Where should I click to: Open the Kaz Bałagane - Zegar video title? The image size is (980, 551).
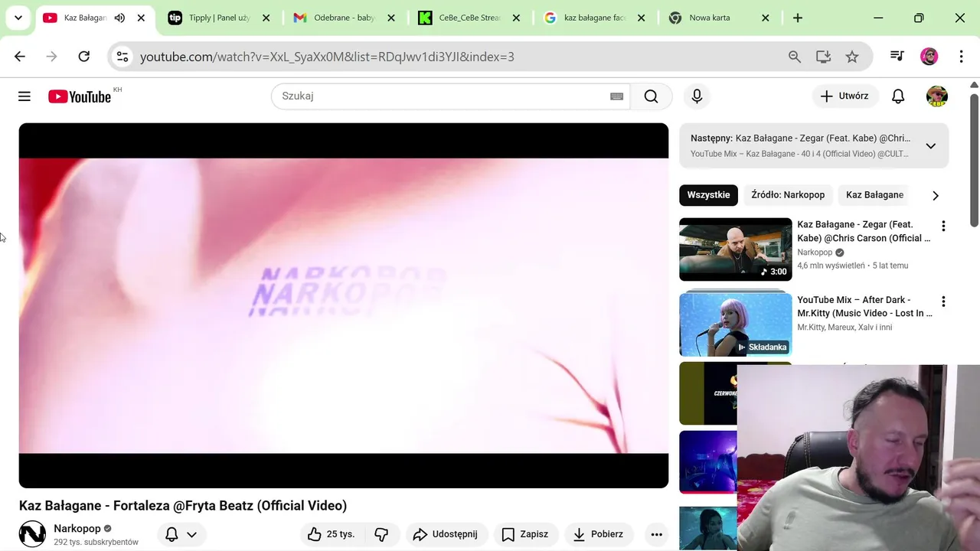[864, 231]
